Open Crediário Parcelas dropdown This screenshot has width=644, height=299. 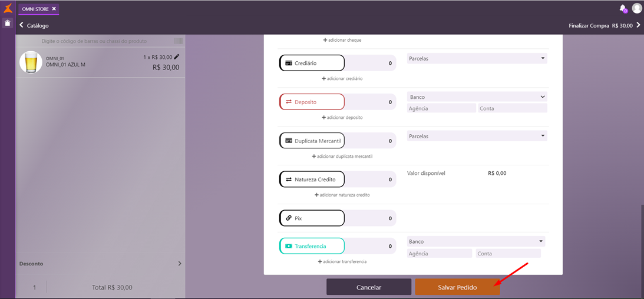[x=477, y=58]
